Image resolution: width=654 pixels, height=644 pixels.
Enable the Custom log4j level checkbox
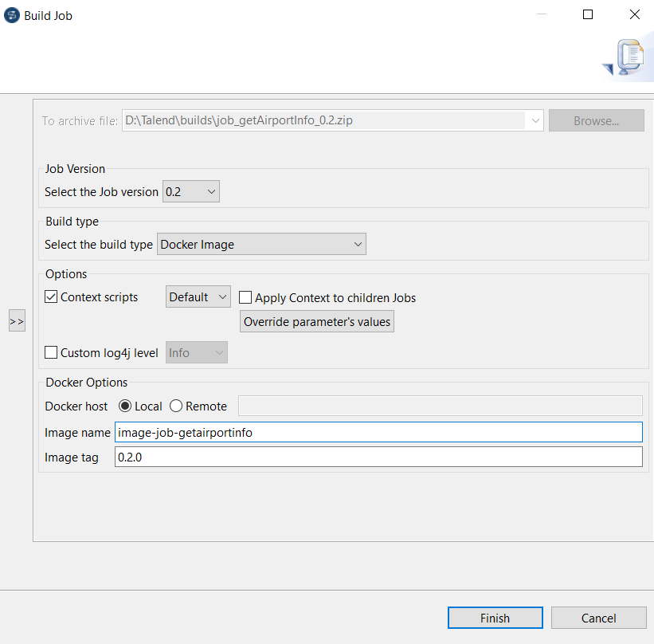[x=51, y=351]
